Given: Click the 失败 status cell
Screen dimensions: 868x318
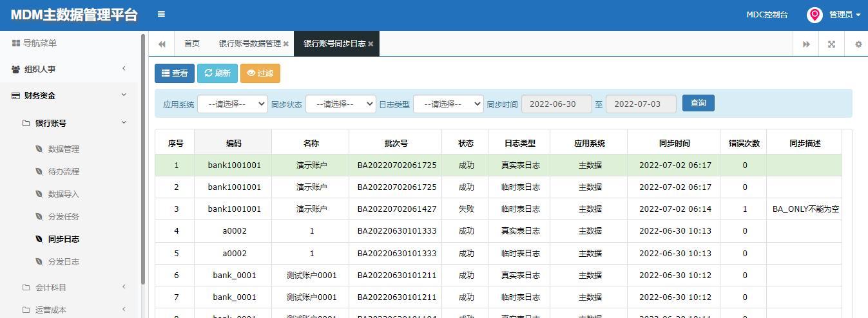Looking at the screenshot, I should 465,209.
